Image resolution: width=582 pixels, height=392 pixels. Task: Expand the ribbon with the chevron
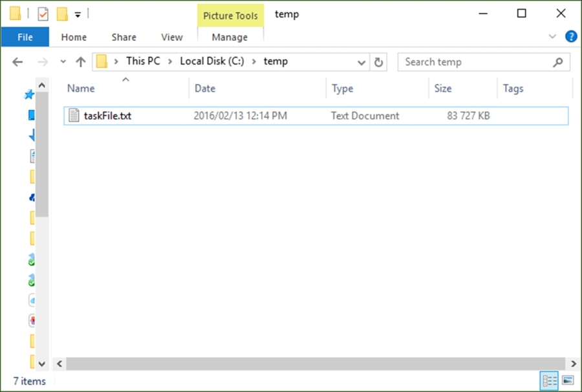(552, 36)
